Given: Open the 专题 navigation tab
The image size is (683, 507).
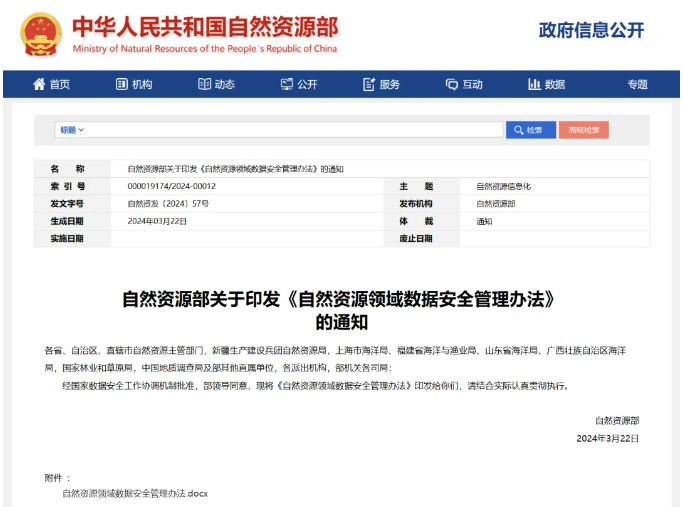Looking at the screenshot, I should coord(637,85).
